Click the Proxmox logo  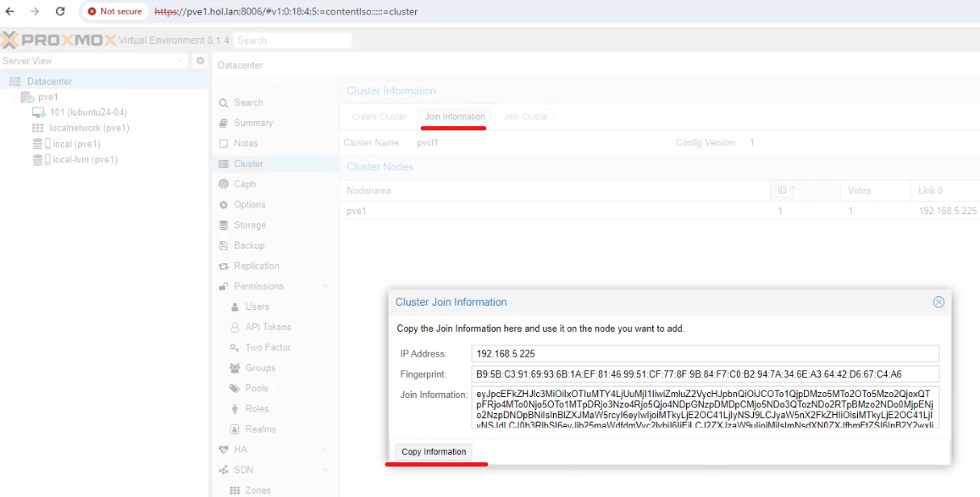pos(58,41)
